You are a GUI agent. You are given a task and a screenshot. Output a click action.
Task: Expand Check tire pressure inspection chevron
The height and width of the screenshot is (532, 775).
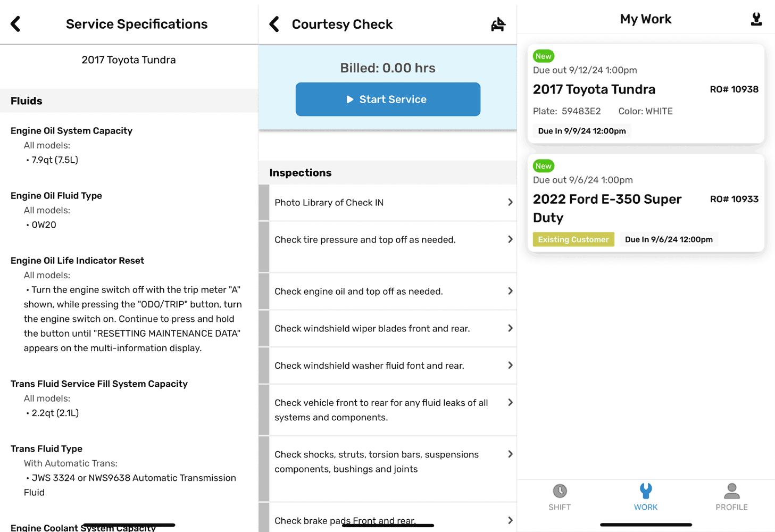[x=510, y=239]
